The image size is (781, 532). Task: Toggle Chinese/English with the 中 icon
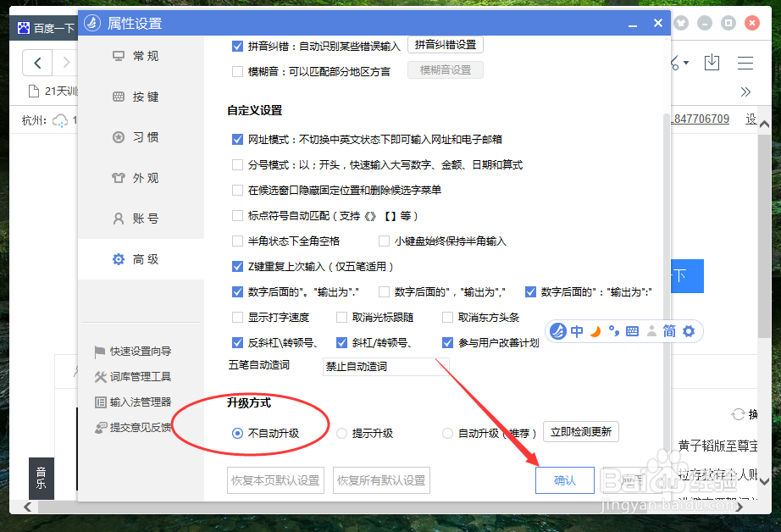point(577,331)
